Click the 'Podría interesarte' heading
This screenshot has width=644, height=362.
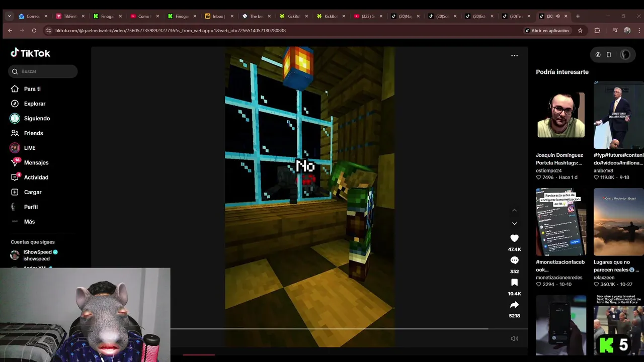coord(562,72)
